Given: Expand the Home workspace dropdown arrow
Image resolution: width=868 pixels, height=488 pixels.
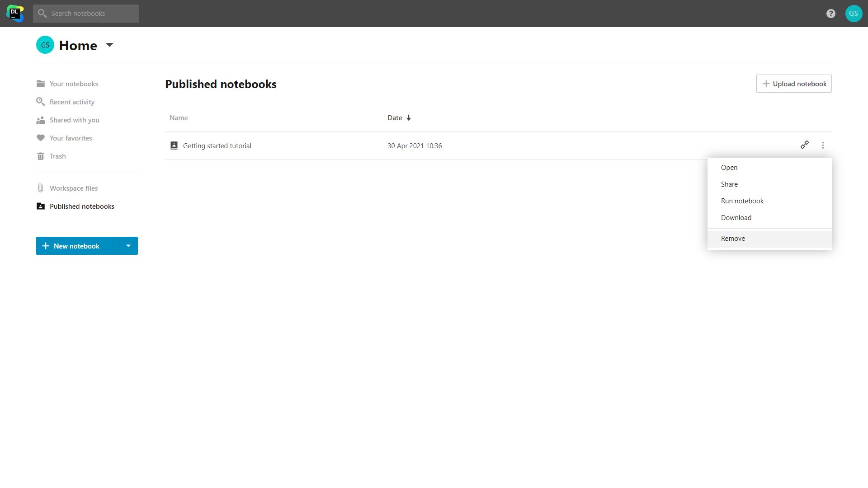Looking at the screenshot, I should [109, 45].
